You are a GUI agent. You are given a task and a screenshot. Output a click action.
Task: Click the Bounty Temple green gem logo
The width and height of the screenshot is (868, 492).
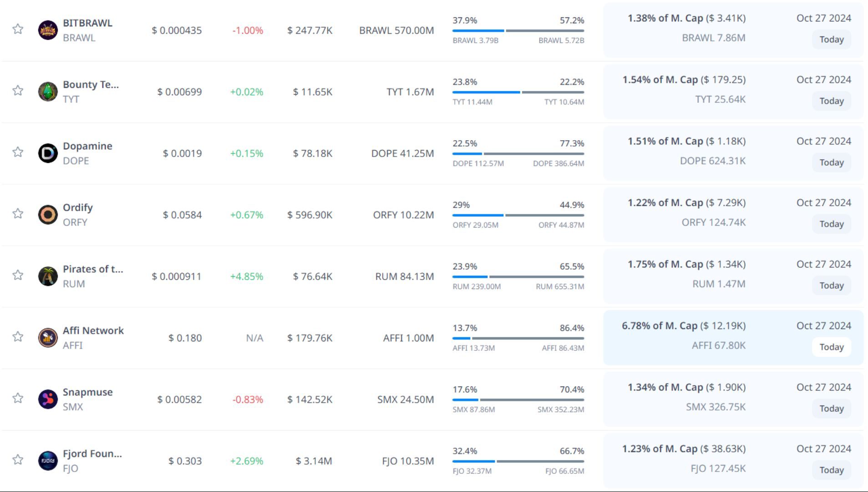(48, 91)
